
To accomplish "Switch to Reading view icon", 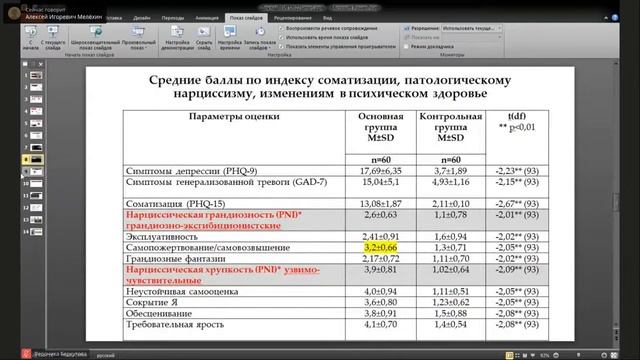I will click(x=525, y=356).
